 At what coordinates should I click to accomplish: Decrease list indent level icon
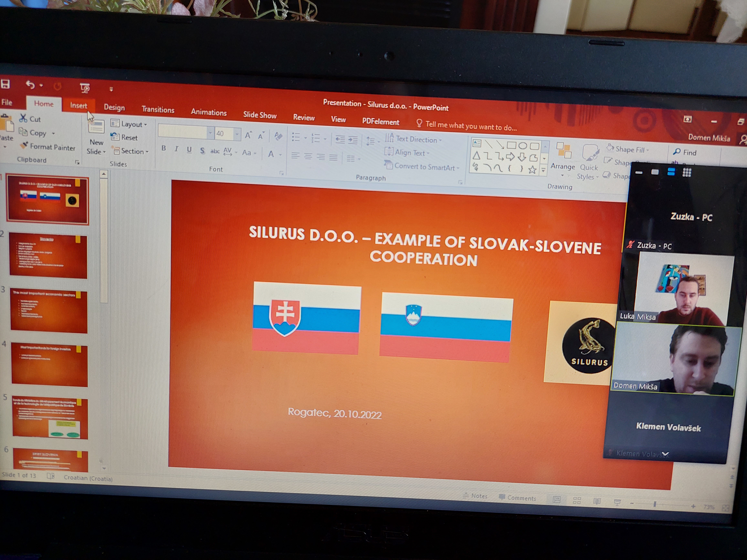(x=340, y=139)
